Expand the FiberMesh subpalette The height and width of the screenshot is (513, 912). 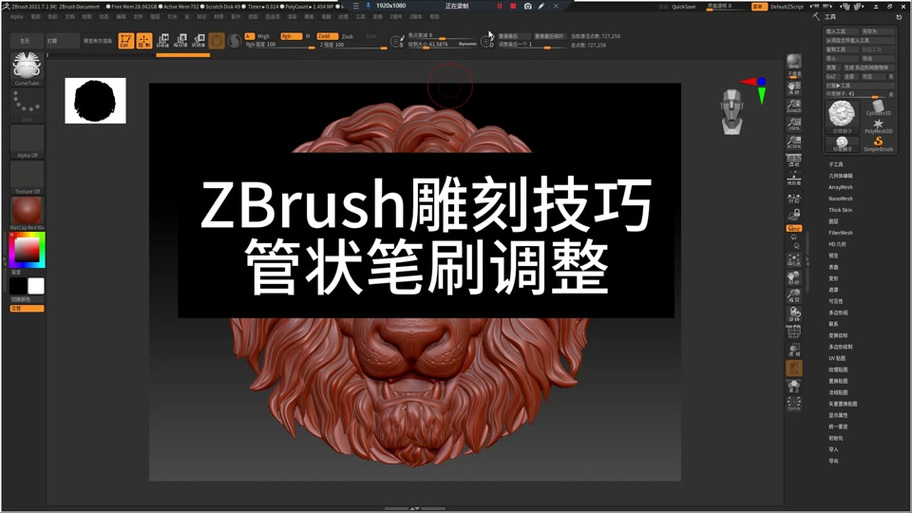(840, 233)
